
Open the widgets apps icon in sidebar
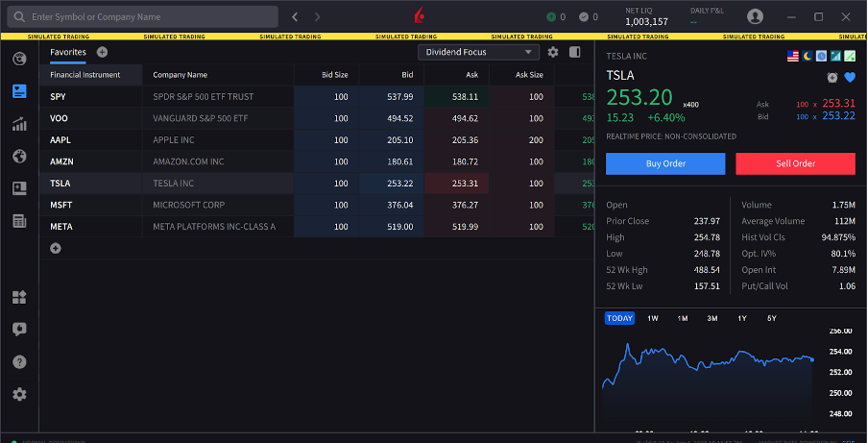tap(19, 297)
